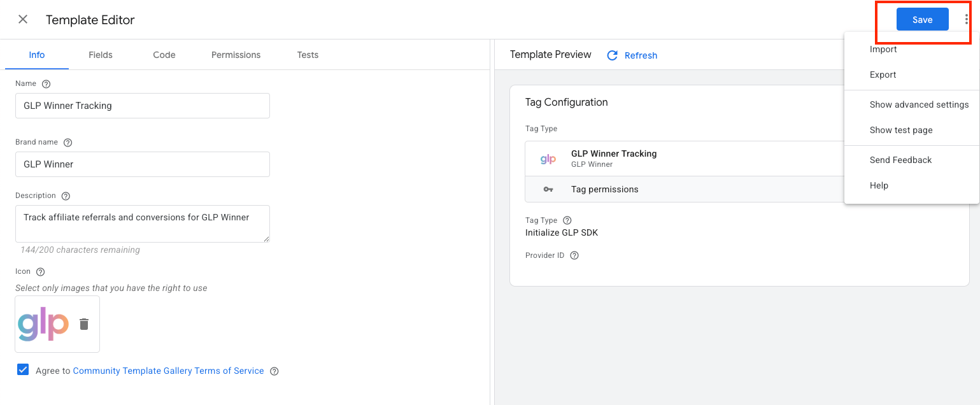
Task: Uncheck the Agree to Terms checkbox
Action: [x=23, y=370]
